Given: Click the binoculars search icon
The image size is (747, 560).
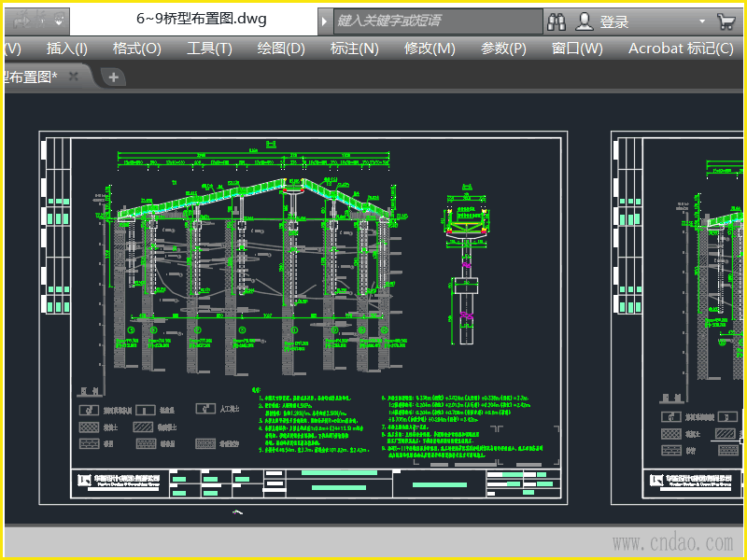Looking at the screenshot, I should [557, 21].
